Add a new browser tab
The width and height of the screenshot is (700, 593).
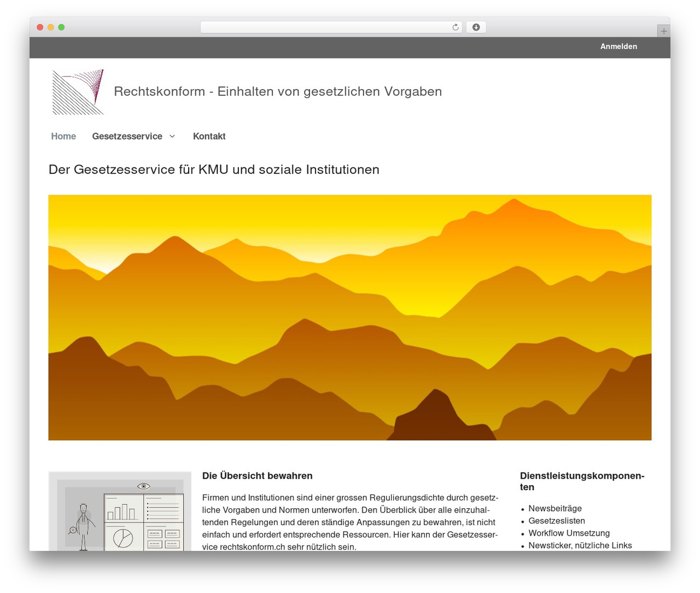pos(663,31)
